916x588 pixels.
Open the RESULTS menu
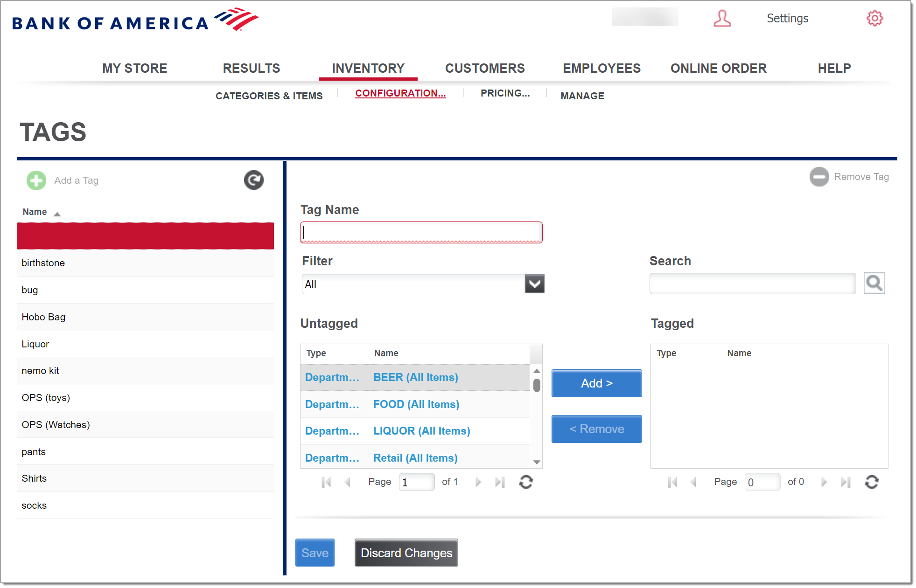(x=252, y=68)
